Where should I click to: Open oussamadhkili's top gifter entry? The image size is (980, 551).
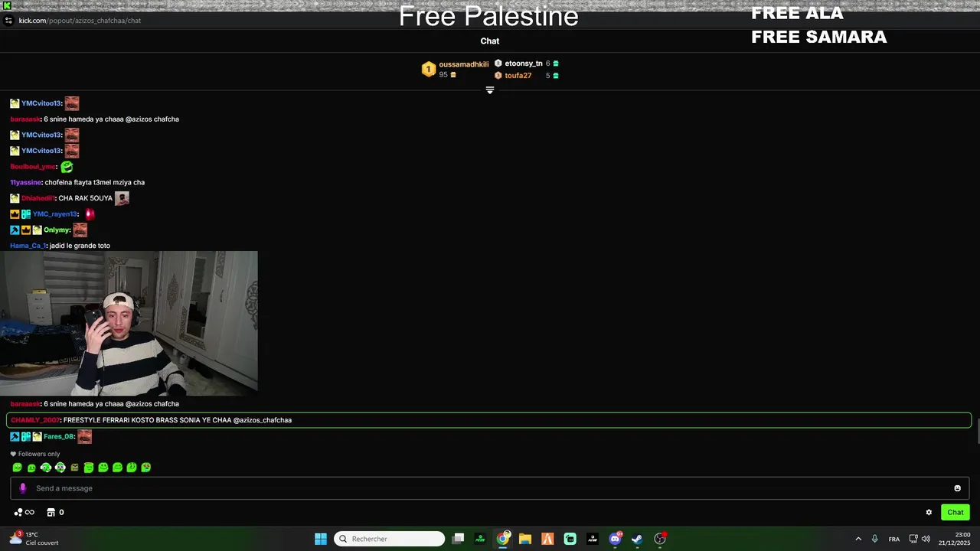pyautogui.click(x=463, y=64)
